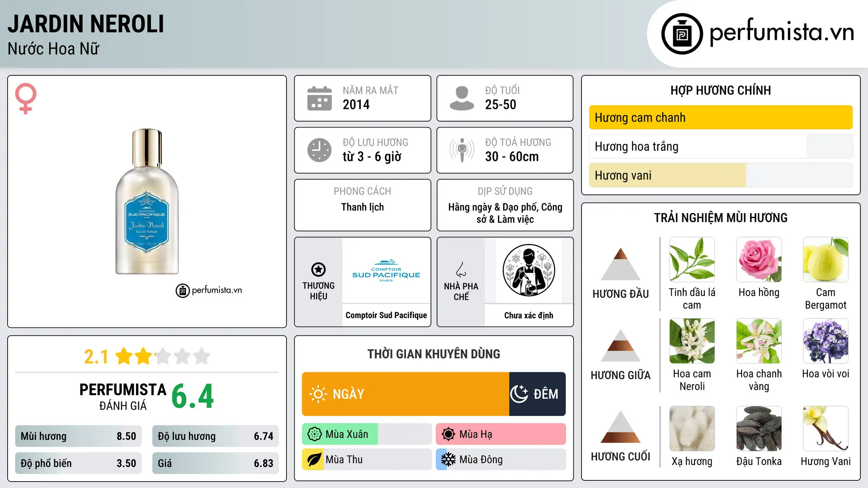Image resolution: width=868 pixels, height=488 pixels.
Task: Click the Độ phổ biến 3.50 score bar
Action: (x=78, y=463)
